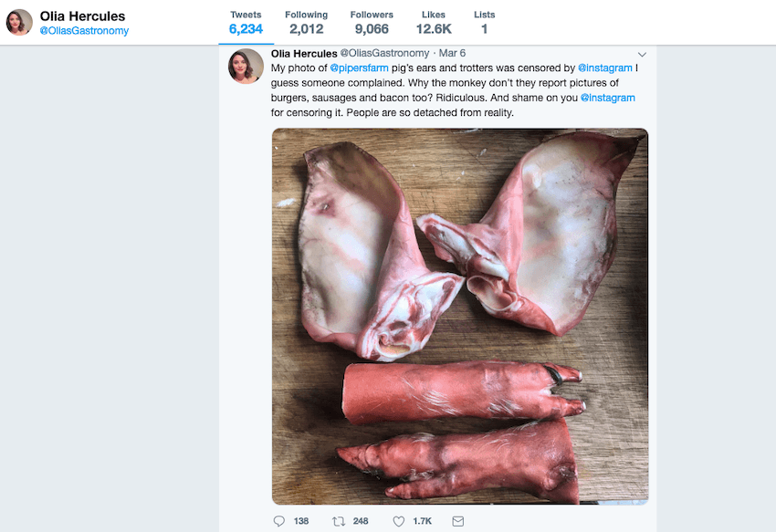The image size is (776, 532).
Task: Click the Olia Hercules header name
Action: [x=82, y=16]
